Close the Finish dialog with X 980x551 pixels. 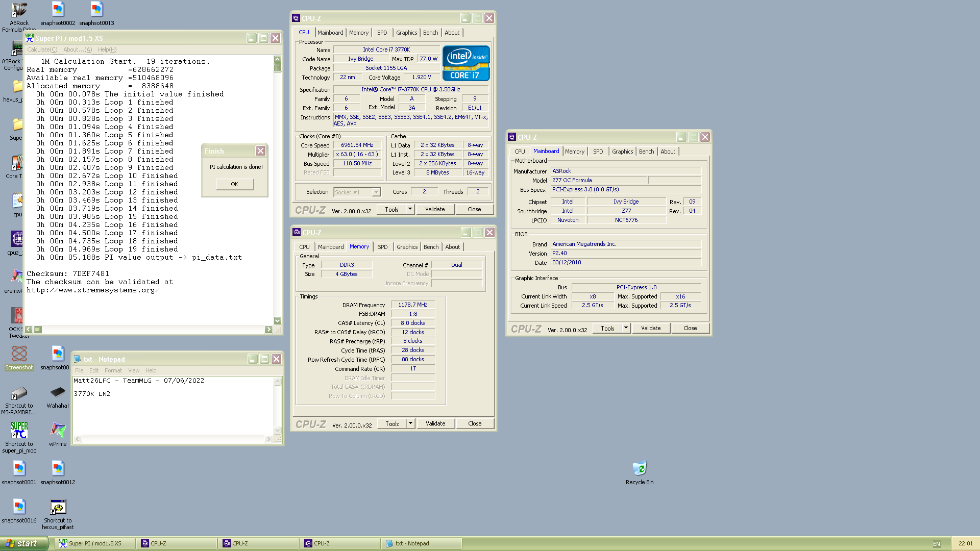coord(260,151)
